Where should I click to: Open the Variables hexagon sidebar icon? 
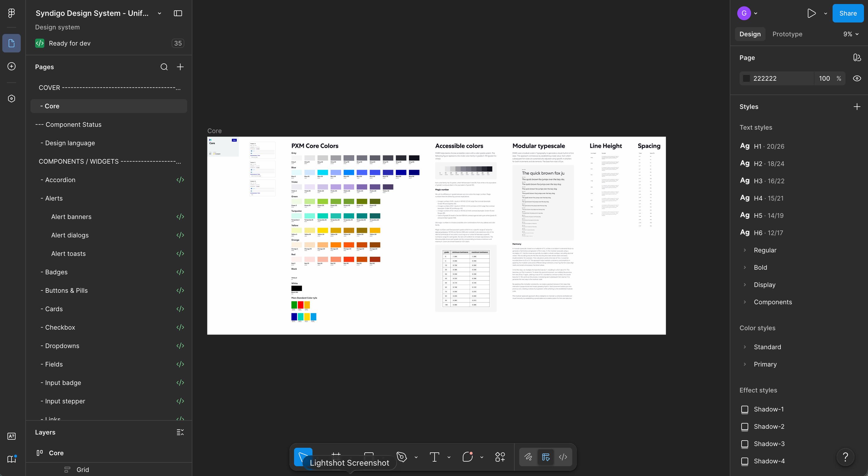12,99
